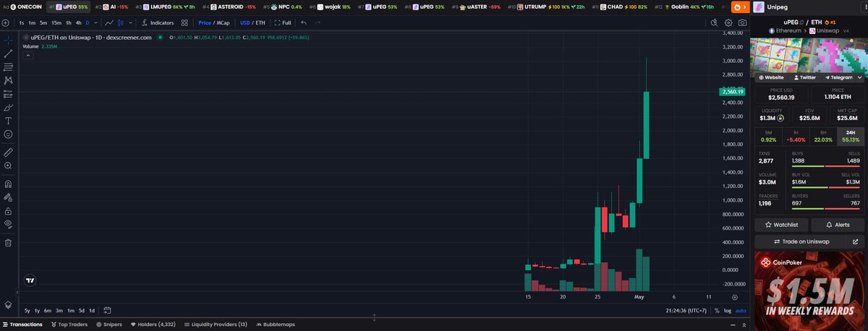The image size is (868, 331).
Task: Open the token Twitter link
Action: click(804, 77)
